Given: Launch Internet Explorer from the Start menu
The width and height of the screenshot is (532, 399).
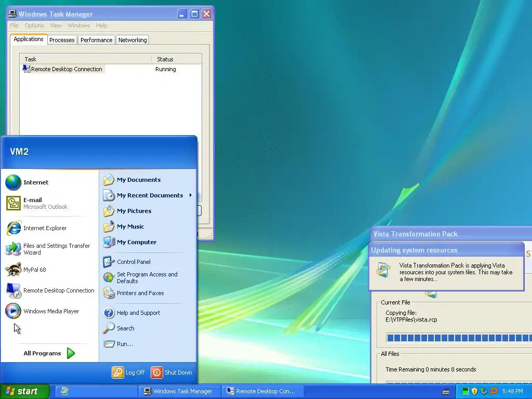Looking at the screenshot, I should coord(36,228).
